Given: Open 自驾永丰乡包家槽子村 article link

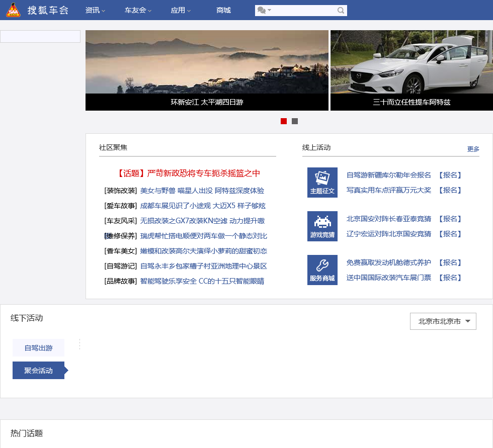Looking at the screenshot, I should 204,266.
